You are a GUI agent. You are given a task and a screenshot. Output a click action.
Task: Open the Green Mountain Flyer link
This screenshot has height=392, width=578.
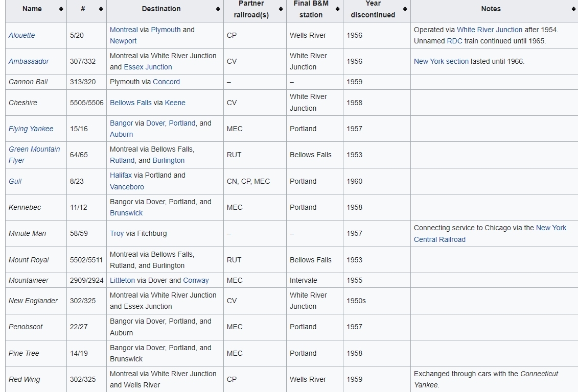[x=34, y=155]
